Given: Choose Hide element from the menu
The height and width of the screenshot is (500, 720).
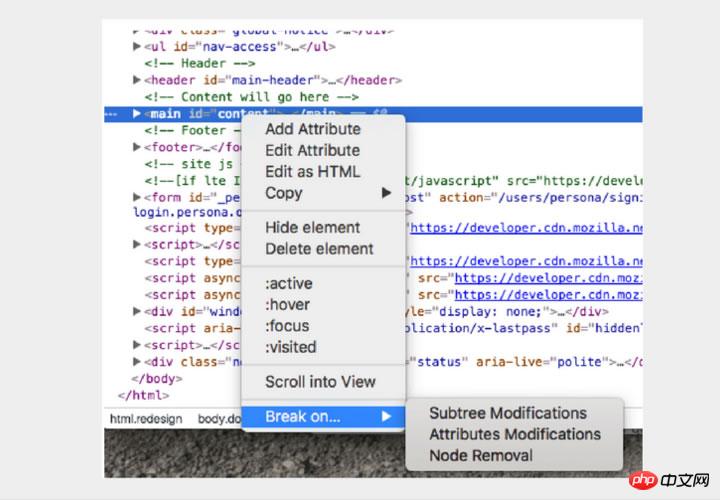Looking at the screenshot, I should 323,227.
